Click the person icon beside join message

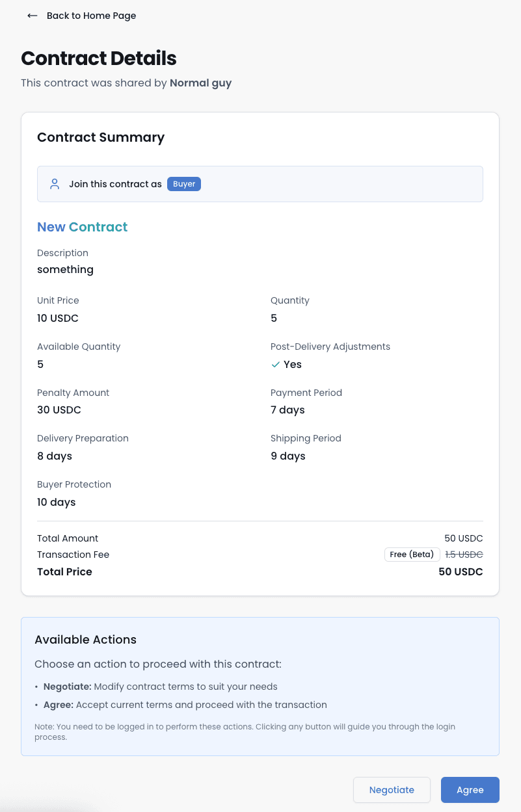[x=55, y=183]
